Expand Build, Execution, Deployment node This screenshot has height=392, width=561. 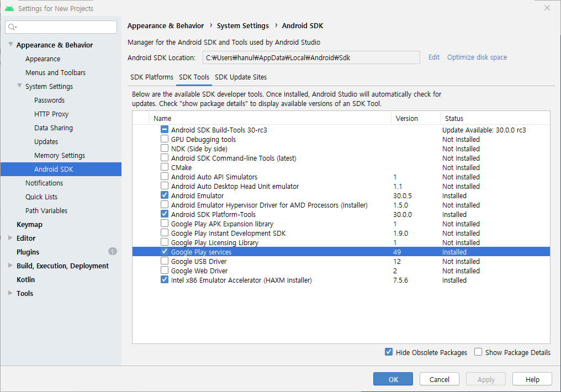pos(10,266)
